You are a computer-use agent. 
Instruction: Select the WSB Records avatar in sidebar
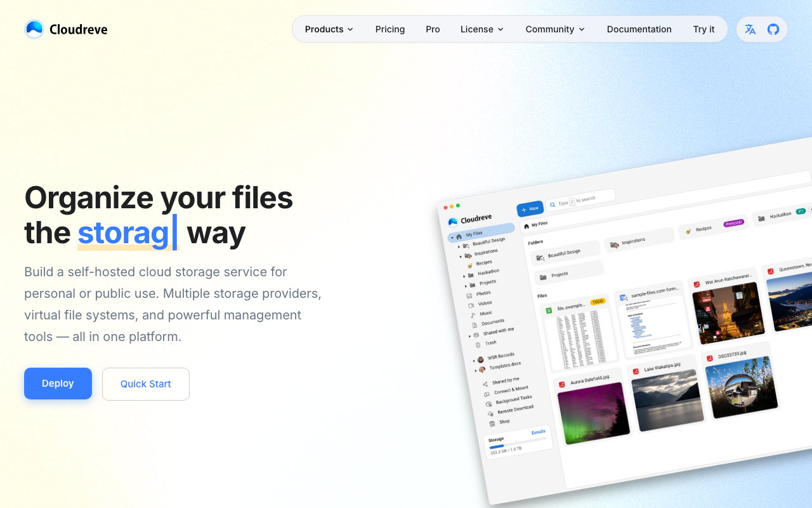480,359
